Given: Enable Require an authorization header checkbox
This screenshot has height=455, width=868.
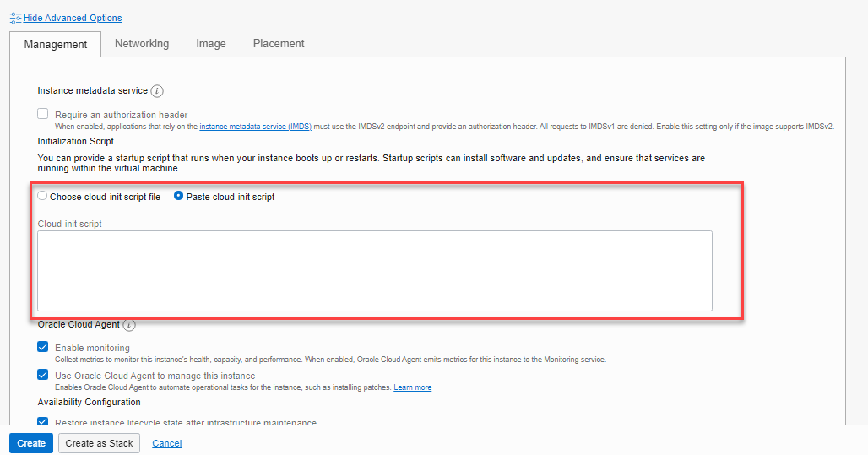Looking at the screenshot, I should click(x=42, y=113).
